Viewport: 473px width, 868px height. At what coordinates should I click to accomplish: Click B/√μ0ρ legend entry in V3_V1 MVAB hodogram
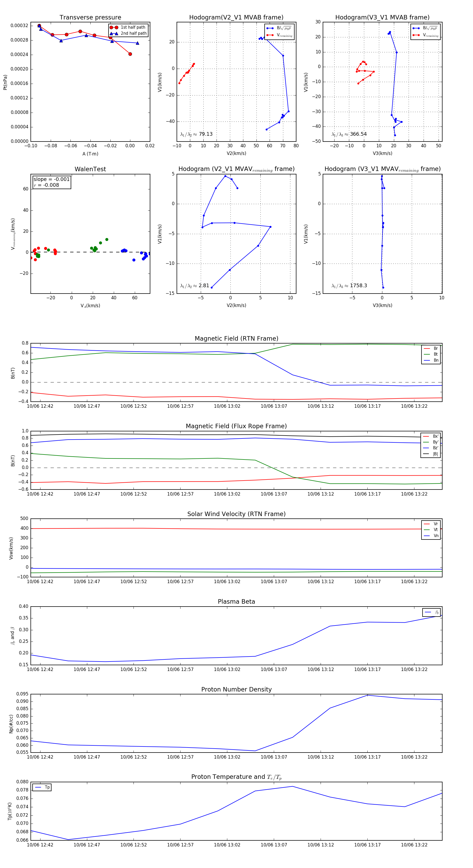click(x=425, y=28)
